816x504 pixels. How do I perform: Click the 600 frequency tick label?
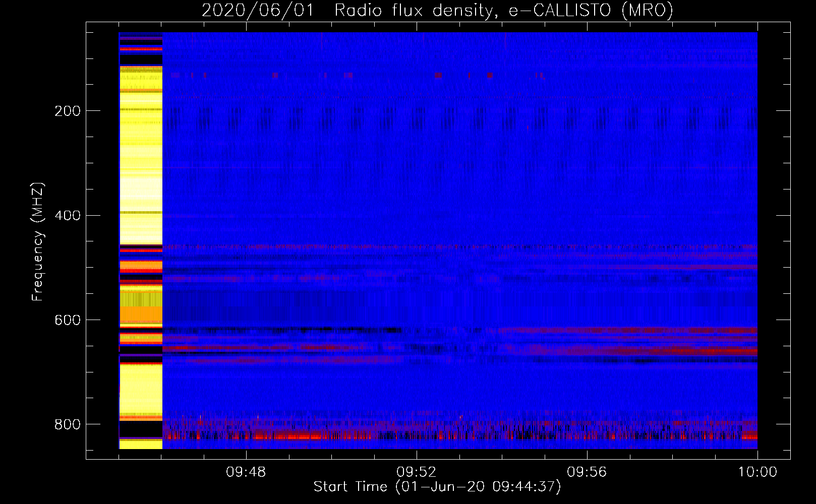click(67, 321)
